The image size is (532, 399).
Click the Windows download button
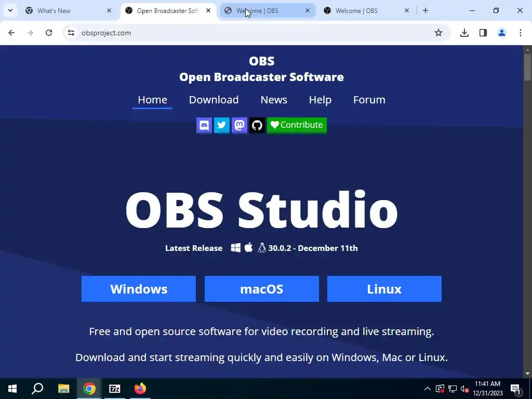click(139, 289)
